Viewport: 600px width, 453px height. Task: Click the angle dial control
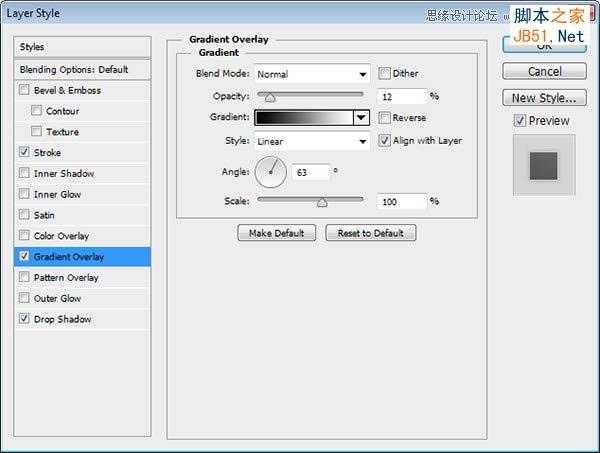[x=271, y=172]
